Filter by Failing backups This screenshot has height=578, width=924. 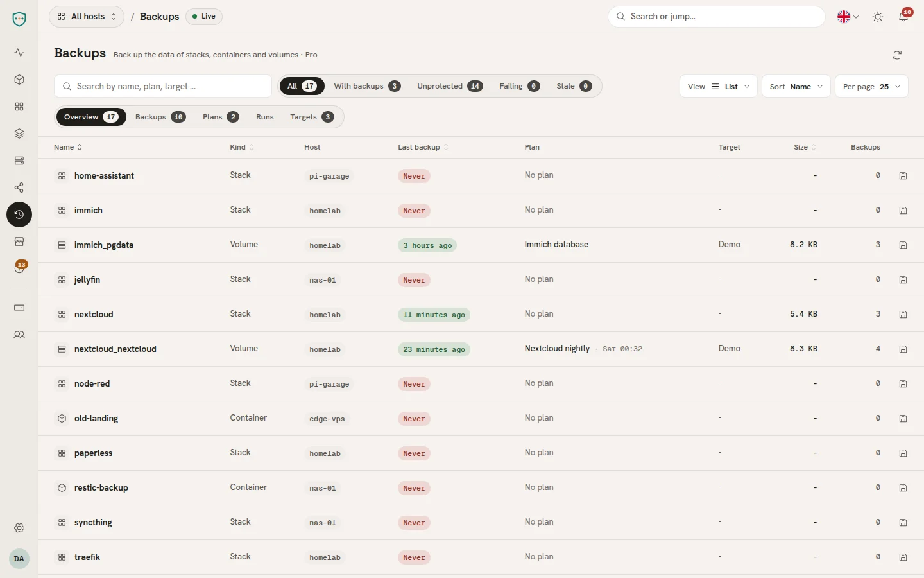point(519,86)
